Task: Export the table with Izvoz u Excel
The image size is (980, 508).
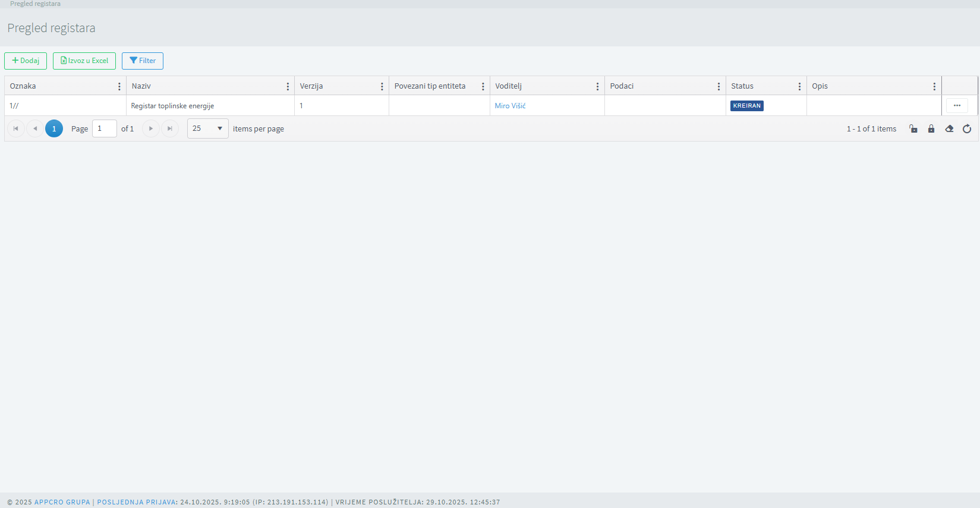Action: (x=84, y=61)
